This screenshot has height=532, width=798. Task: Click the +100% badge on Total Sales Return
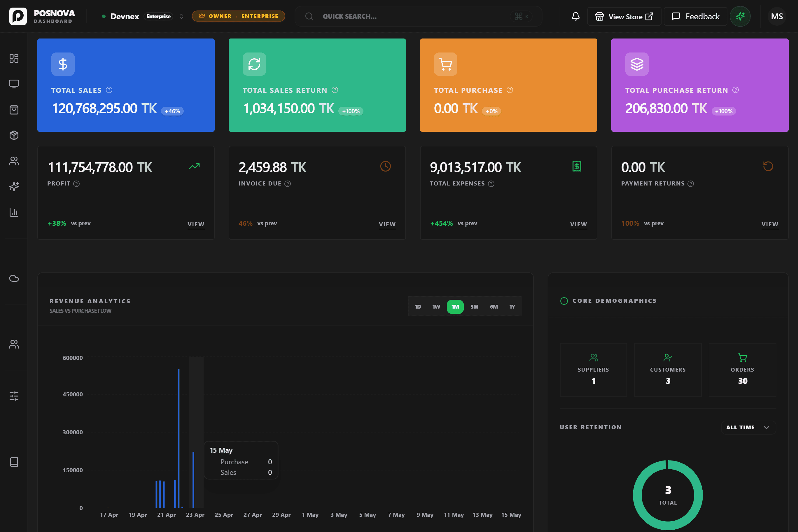tap(351, 111)
